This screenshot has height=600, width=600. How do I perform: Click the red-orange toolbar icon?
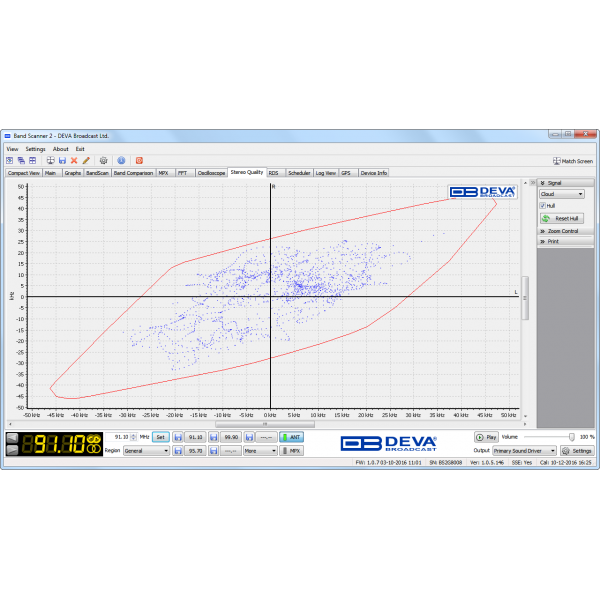click(x=139, y=160)
